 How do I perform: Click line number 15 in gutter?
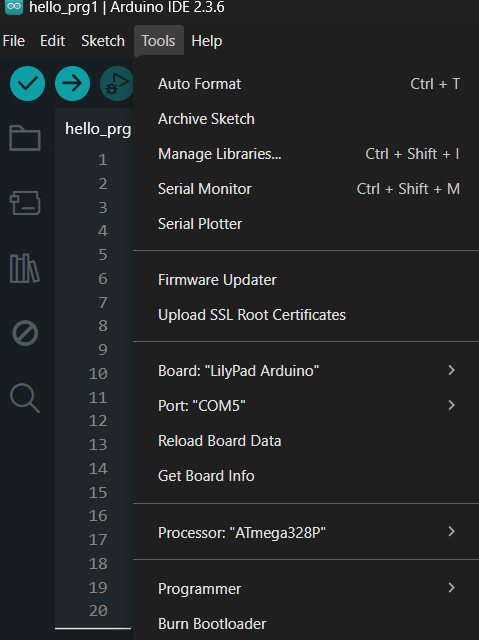98,493
